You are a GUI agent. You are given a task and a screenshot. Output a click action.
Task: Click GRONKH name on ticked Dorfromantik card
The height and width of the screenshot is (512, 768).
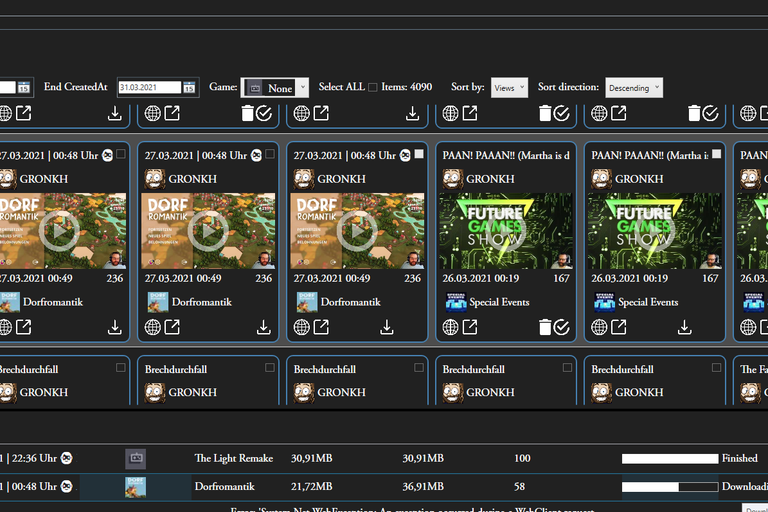(341, 179)
